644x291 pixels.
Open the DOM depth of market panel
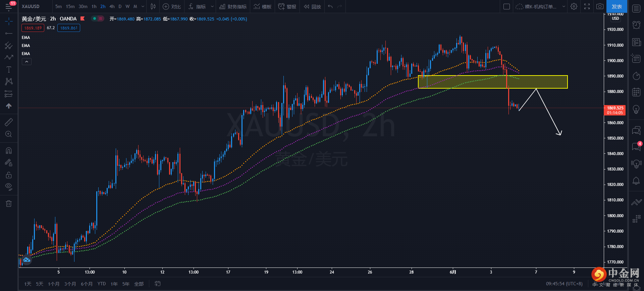(636, 219)
